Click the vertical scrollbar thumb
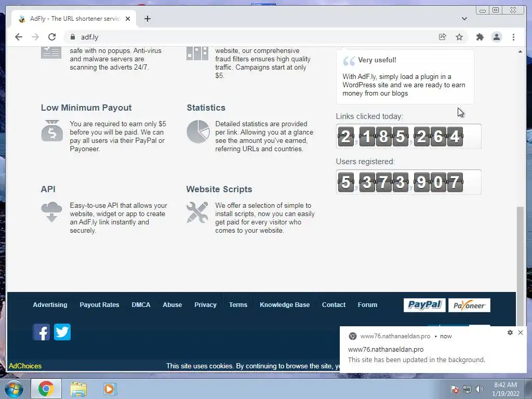 coord(520,267)
